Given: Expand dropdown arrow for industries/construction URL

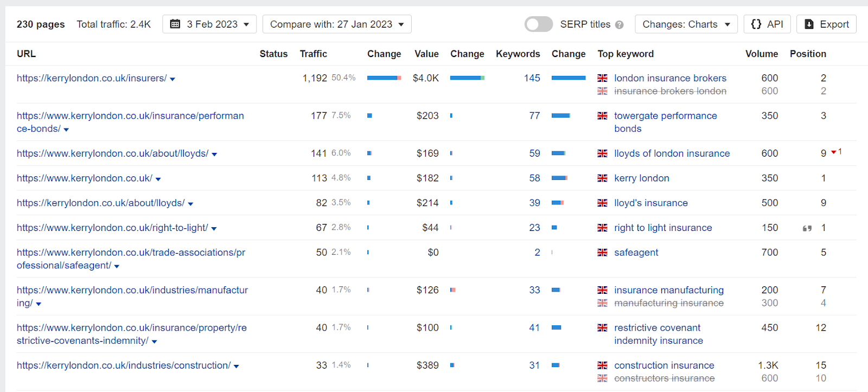Looking at the screenshot, I should (x=236, y=367).
